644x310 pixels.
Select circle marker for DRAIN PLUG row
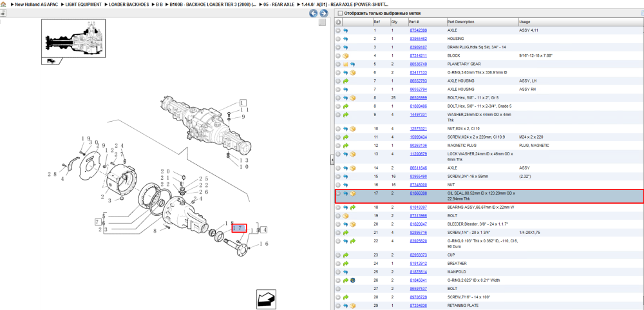tap(338, 47)
